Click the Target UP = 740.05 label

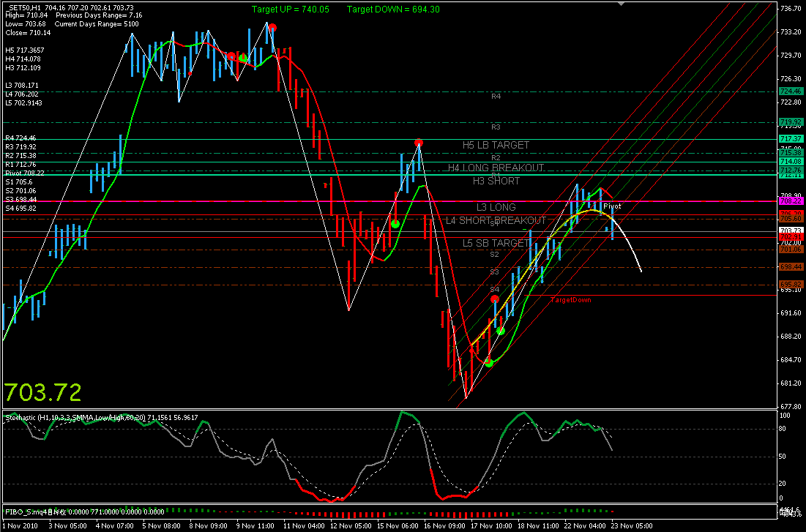pyautogui.click(x=290, y=10)
